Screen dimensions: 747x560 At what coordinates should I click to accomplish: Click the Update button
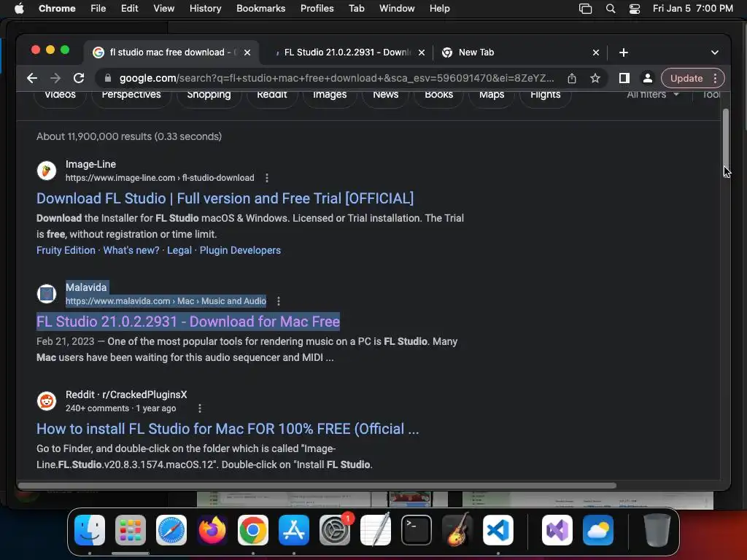pyautogui.click(x=686, y=78)
